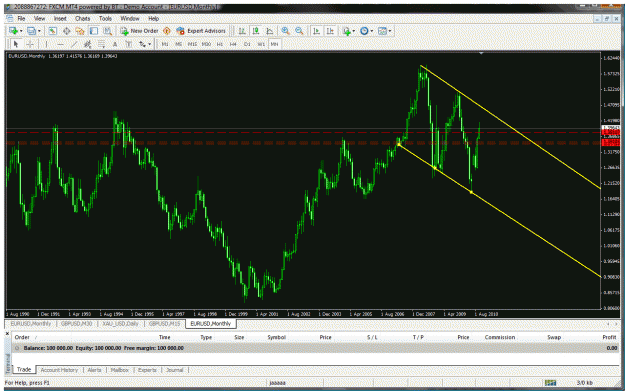Screen dimensions: 625x391
Task: Open the Insert menu
Action: 60,19
